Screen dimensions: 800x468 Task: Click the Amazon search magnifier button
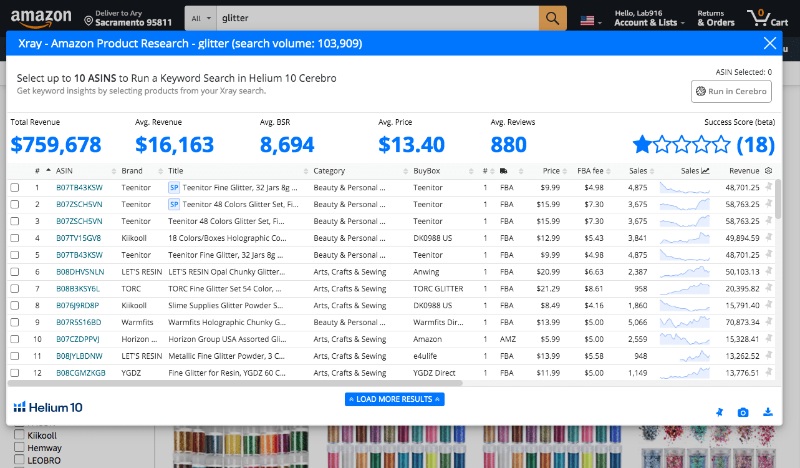(x=553, y=18)
